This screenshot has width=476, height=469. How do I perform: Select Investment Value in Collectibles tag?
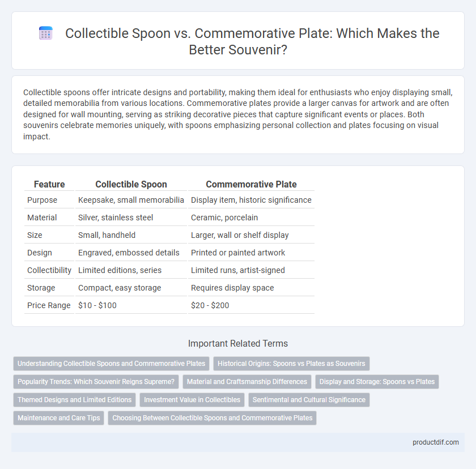pyautogui.click(x=192, y=400)
